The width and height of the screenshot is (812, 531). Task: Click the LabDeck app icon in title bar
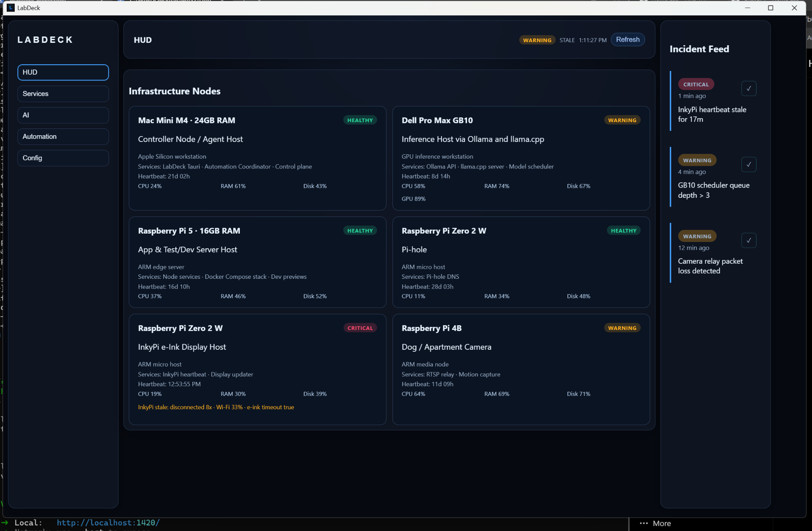pos(11,8)
